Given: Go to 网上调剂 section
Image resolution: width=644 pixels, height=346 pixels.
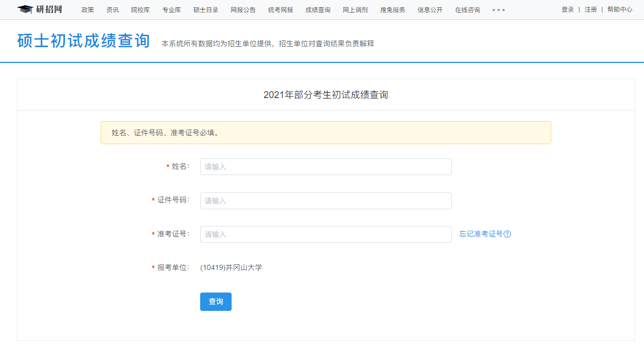Looking at the screenshot, I should click(x=355, y=10).
